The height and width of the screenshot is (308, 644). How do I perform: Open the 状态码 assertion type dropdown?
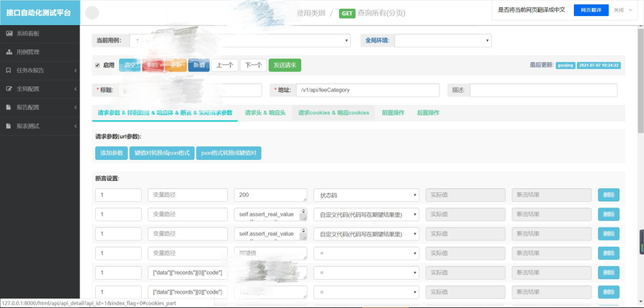tap(366, 195)
